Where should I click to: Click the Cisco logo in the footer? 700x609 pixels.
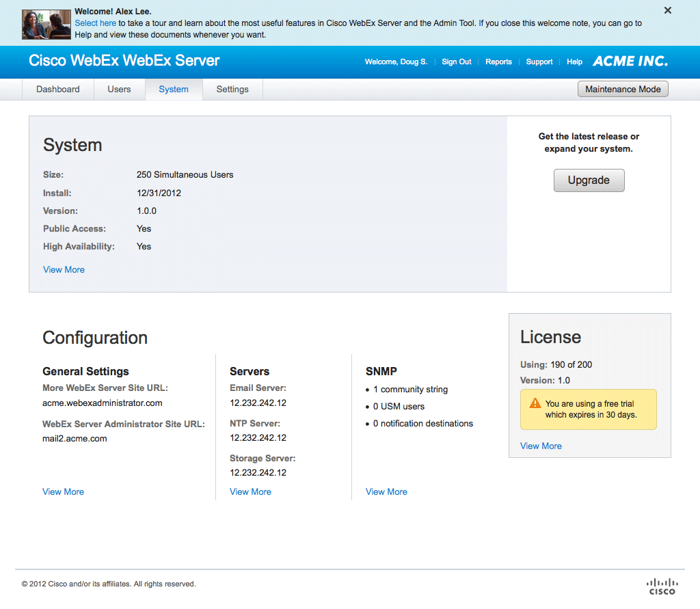point(661,586)
